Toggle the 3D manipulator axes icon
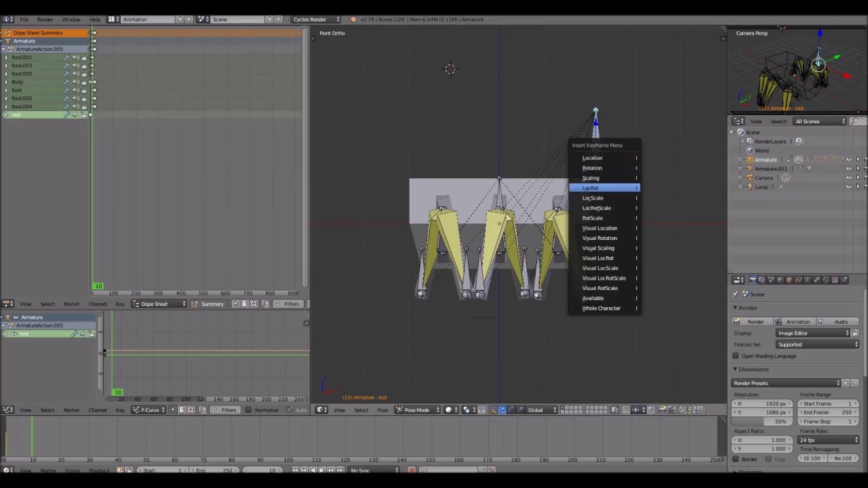This screenshot has height=488, width=868. coord(492,410)
